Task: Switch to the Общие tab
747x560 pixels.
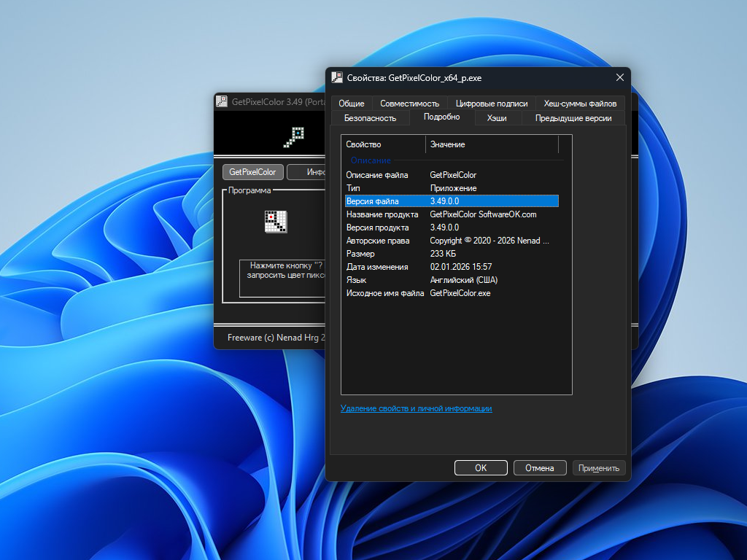Action: click(351, 104)
